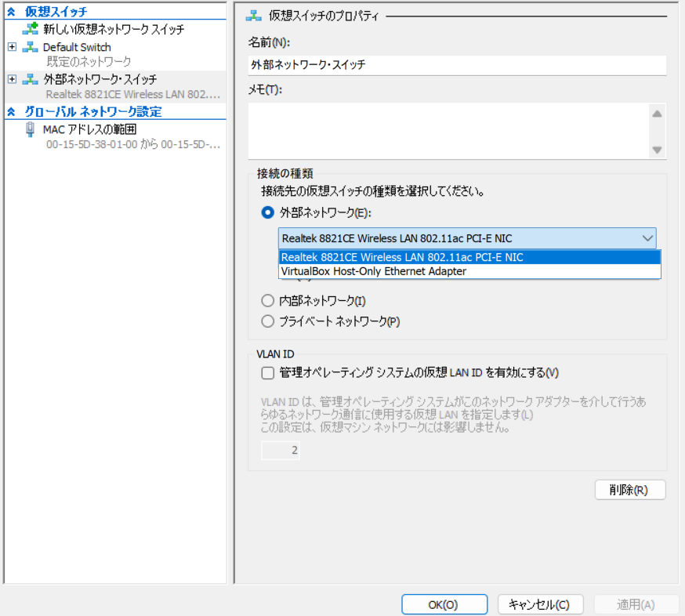Screen dimensions: 685x616
Task: Click the キャンセル(C) button
Action: 541,605
